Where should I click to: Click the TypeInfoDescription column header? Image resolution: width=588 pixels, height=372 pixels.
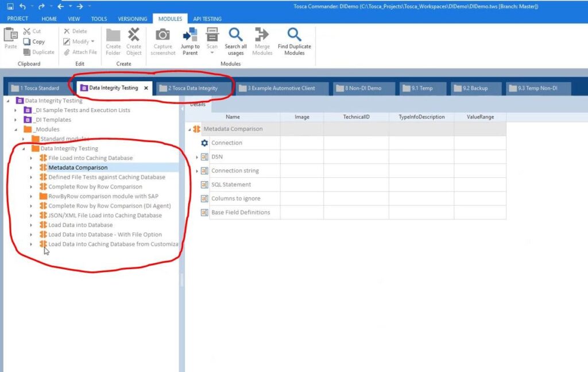pos(421,117)
